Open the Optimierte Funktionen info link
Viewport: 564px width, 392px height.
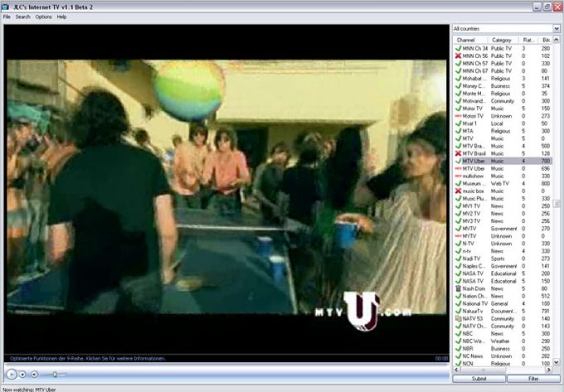88,359
